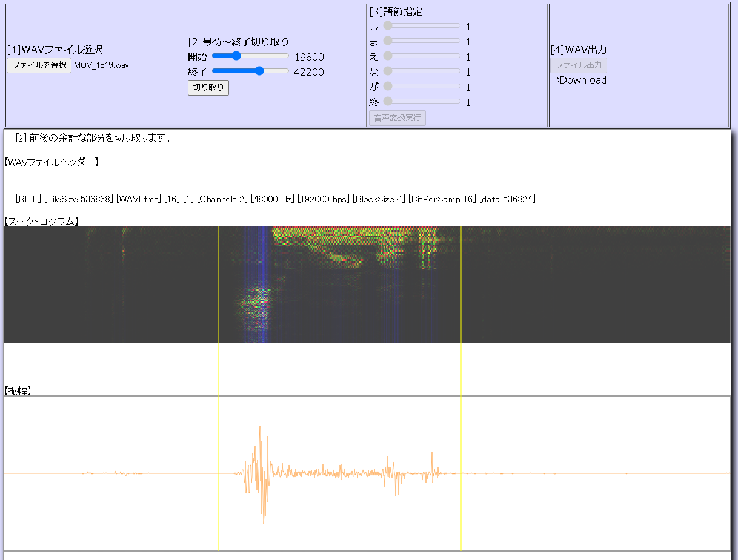Click the 開始 start position slider
The image size is (738, 560).
click(250, 56)
